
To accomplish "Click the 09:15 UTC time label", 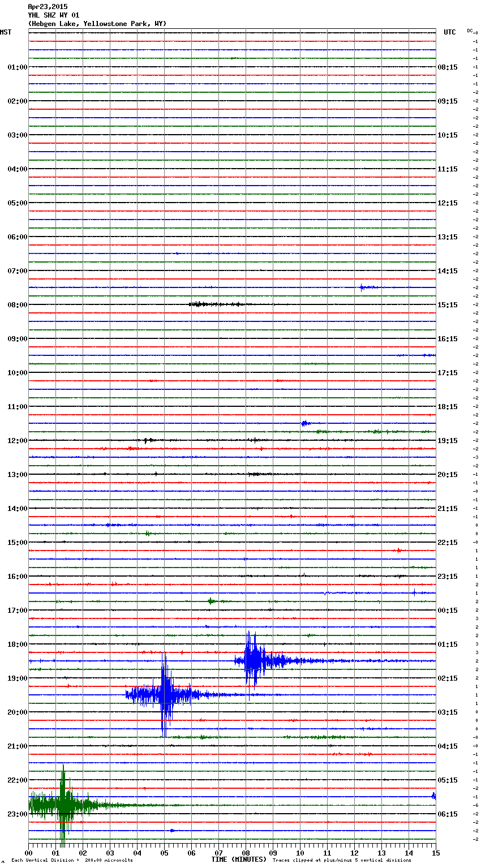I will click(448, 101).
